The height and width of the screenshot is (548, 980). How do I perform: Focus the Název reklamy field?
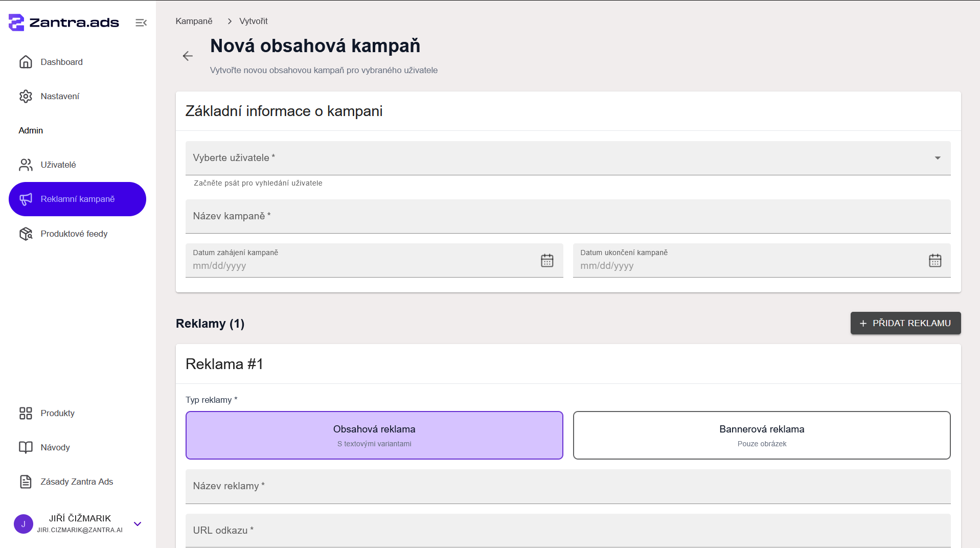pyautogui.click(x=568, y=486)
